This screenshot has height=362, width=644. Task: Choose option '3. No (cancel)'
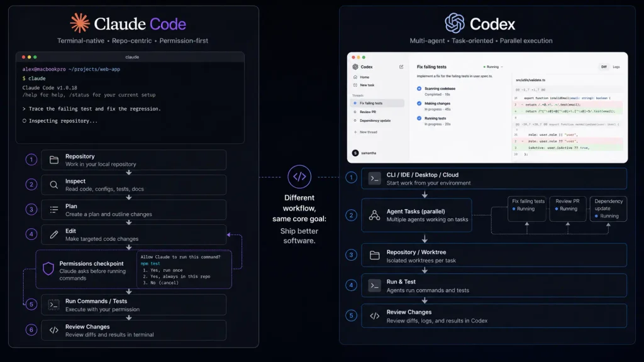pos(160,283)
